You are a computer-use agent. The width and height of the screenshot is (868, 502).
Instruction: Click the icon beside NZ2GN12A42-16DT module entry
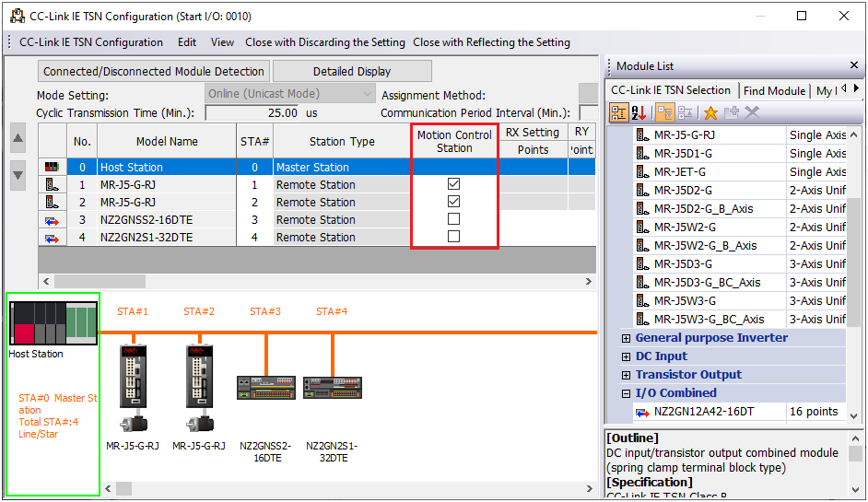point(642,412)
